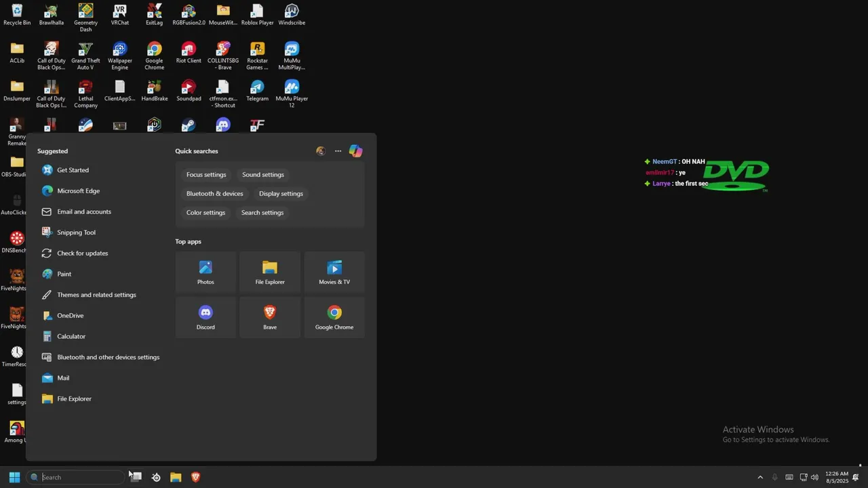Select the Soundpad desktop icon
Screen dimensions: 868x488
pos(189,91)
